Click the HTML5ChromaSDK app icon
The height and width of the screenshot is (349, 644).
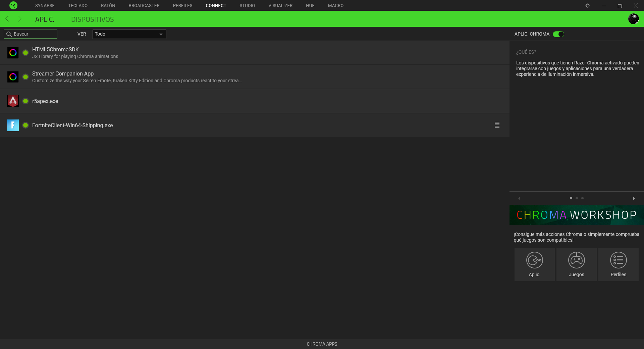(13, 53)
